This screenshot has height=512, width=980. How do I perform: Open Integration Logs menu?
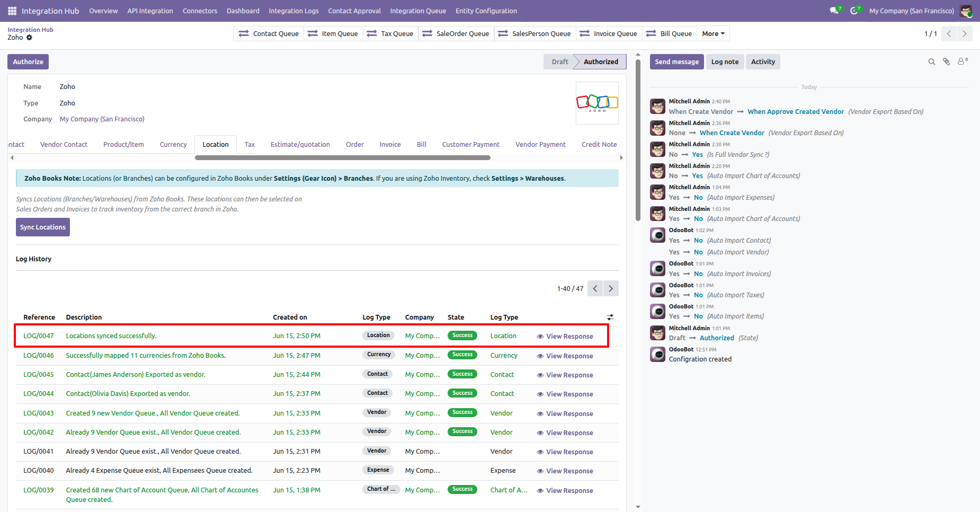click(x=293, y=11)
